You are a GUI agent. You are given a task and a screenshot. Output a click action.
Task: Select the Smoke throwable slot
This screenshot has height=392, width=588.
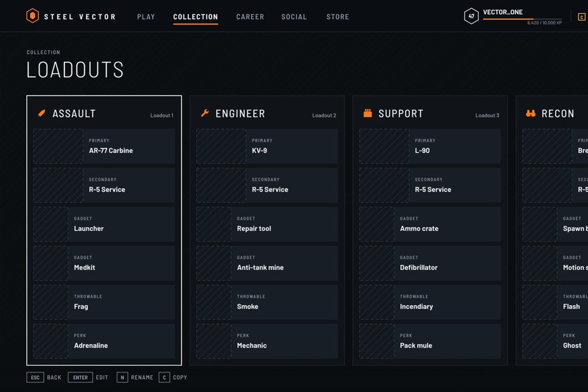267,302
